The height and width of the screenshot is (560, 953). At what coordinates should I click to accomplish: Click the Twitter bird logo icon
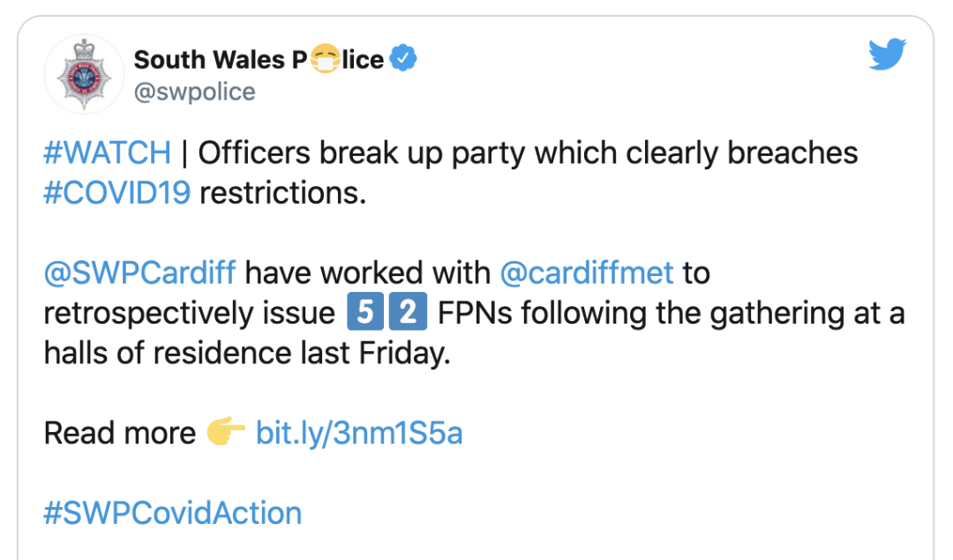[887, 56]
